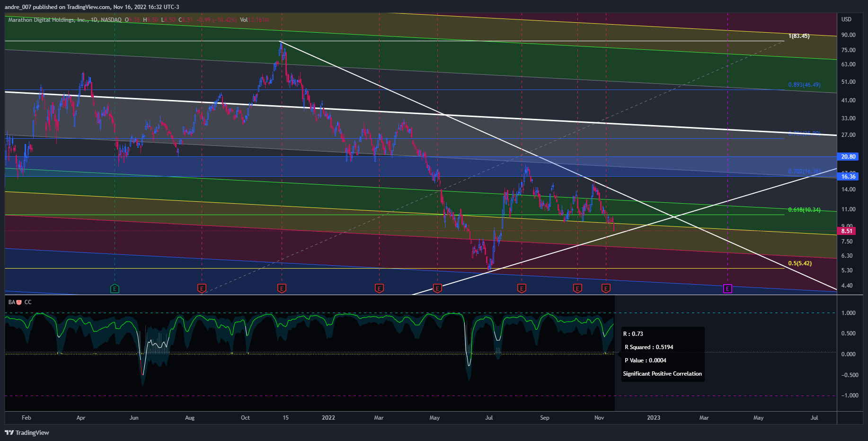Click the pig emoji in the BA CC label
868x441 pixels.
(x=19, y=302)
